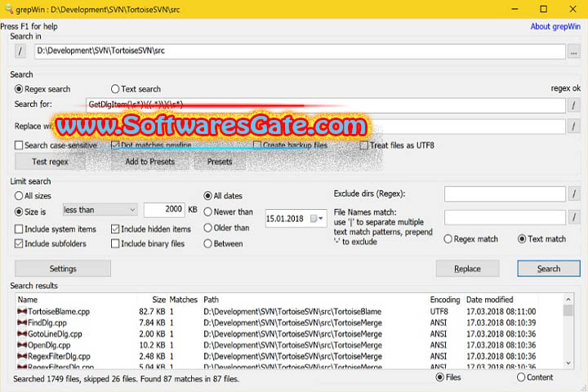588x392 pixels.
Task: Select the Regex search radio button
Action: coord(18,89)
